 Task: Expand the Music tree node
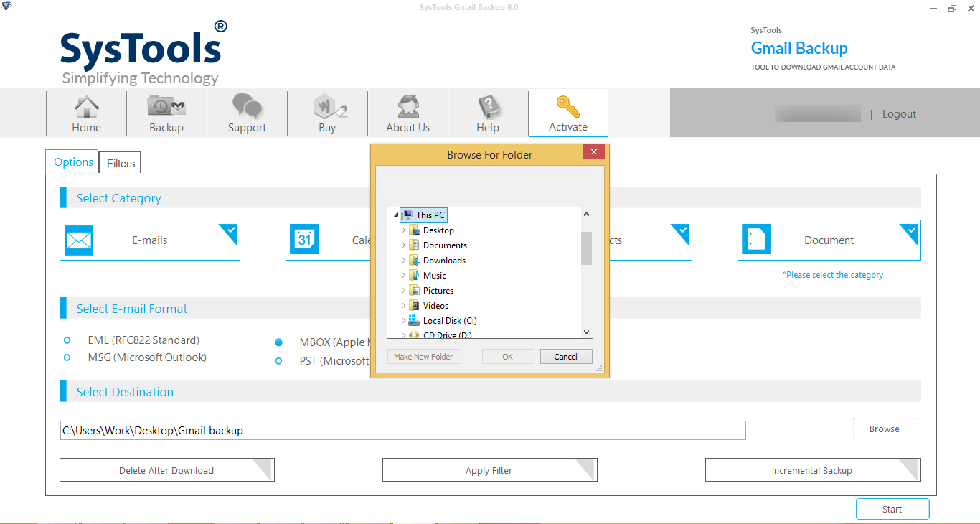(x=403, y=276)
